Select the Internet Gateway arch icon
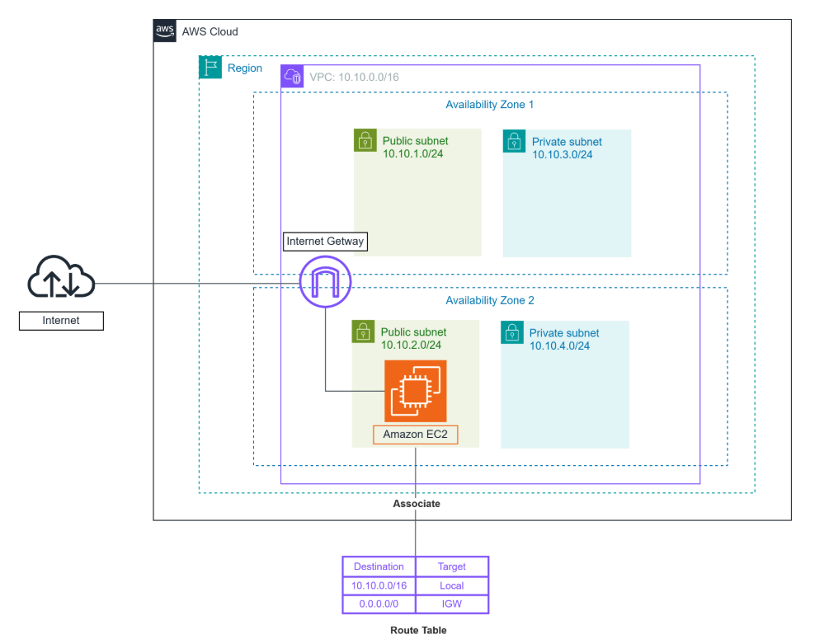The image size is (829, 644). [325, 281]
